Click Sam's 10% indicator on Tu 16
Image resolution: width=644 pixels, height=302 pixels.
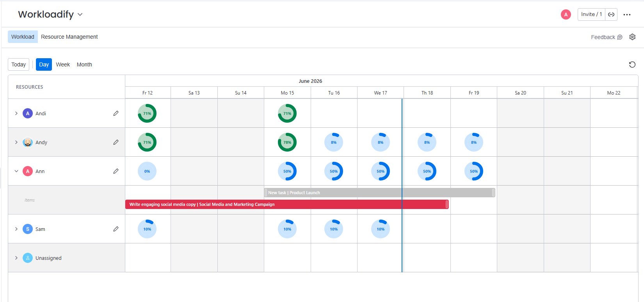pyautogui.click(x=334, y=229)
